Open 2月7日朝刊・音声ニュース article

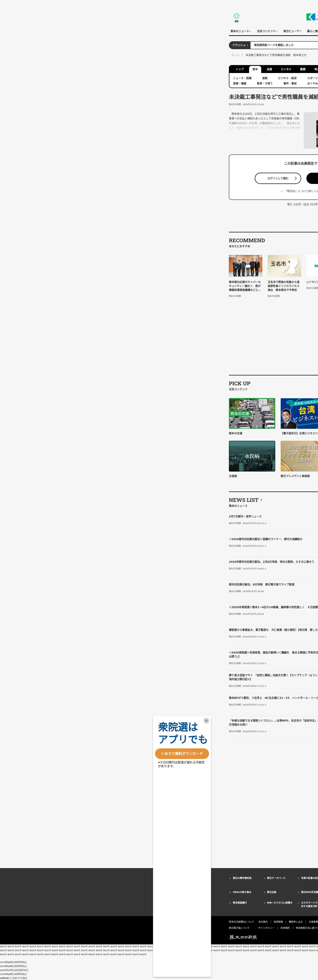[x=245, y=516]
